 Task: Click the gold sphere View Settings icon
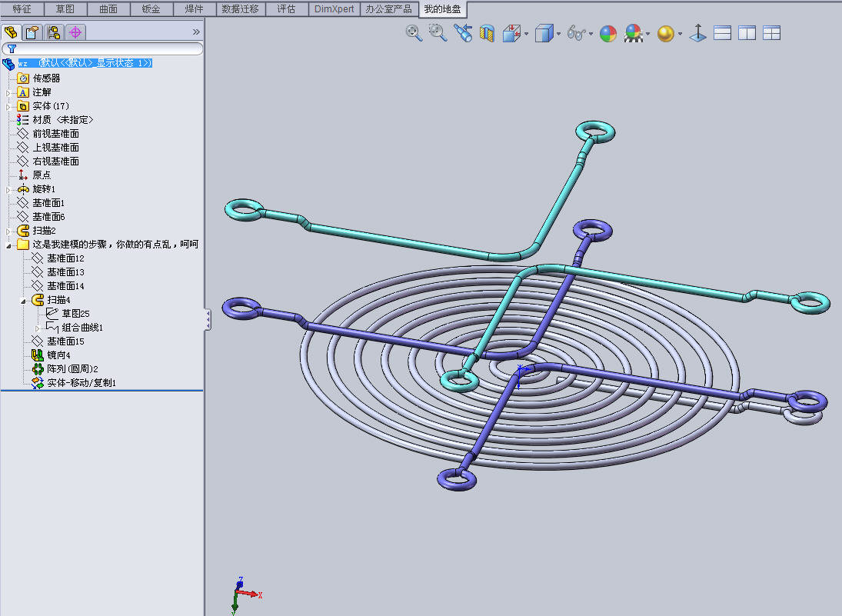click(x=666, y=34)
